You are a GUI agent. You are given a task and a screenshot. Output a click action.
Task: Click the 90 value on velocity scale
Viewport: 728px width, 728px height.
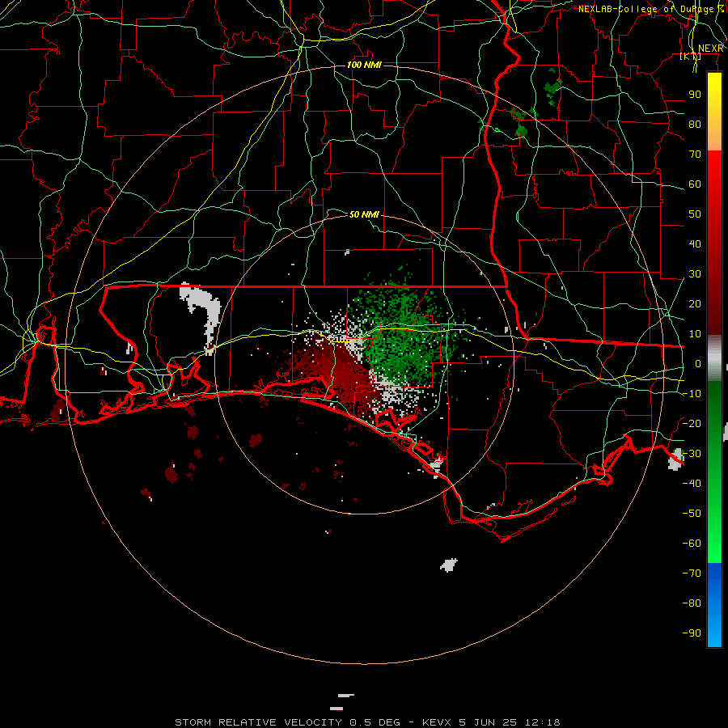(x=695, y=95)
